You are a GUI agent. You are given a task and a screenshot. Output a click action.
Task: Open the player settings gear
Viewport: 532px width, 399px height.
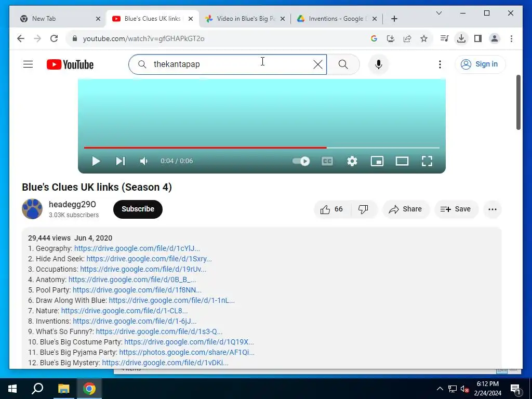pos(352,161)
